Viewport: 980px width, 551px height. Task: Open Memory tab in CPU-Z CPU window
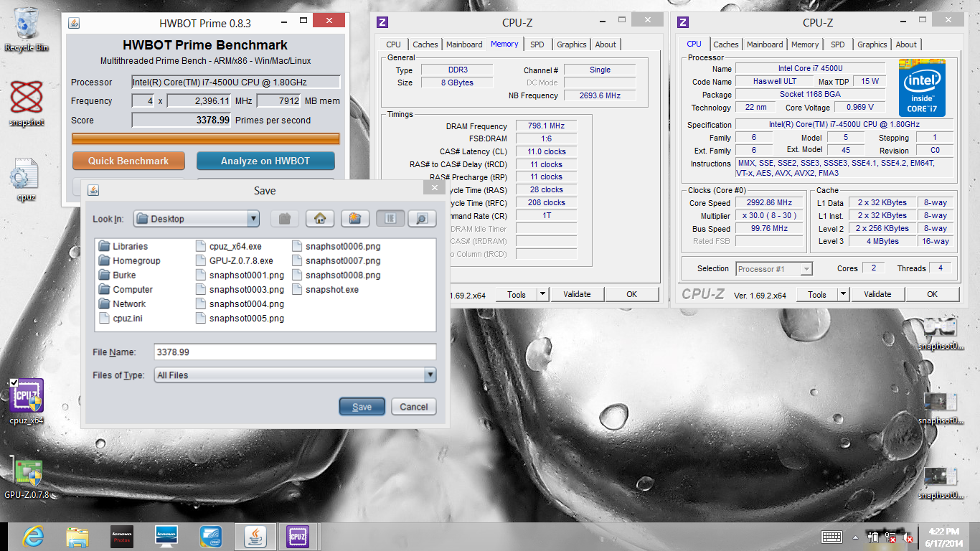[805, 44]
